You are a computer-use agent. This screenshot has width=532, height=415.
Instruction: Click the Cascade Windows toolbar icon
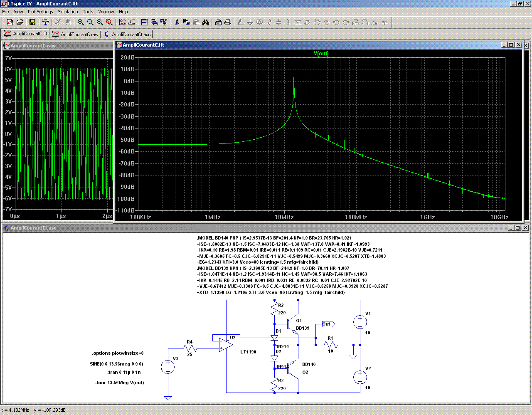pyautogui.click(x=154, y=22)
